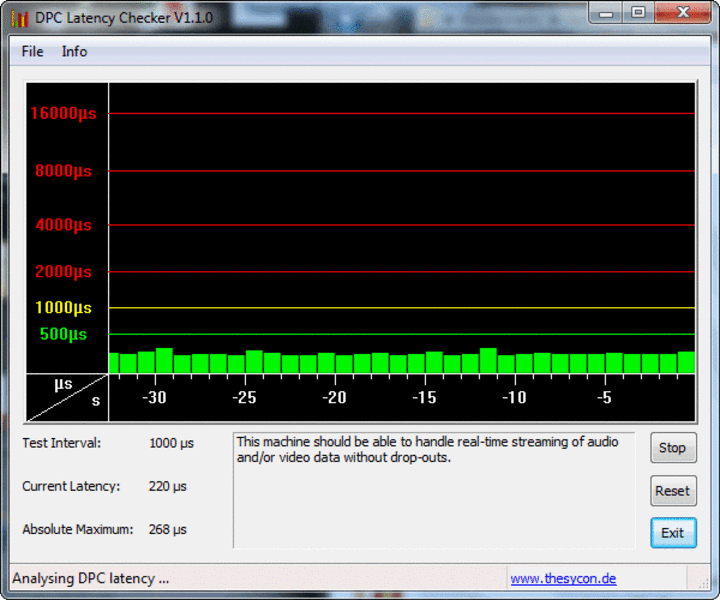Reset the latency measurements

tap(673, 491)
